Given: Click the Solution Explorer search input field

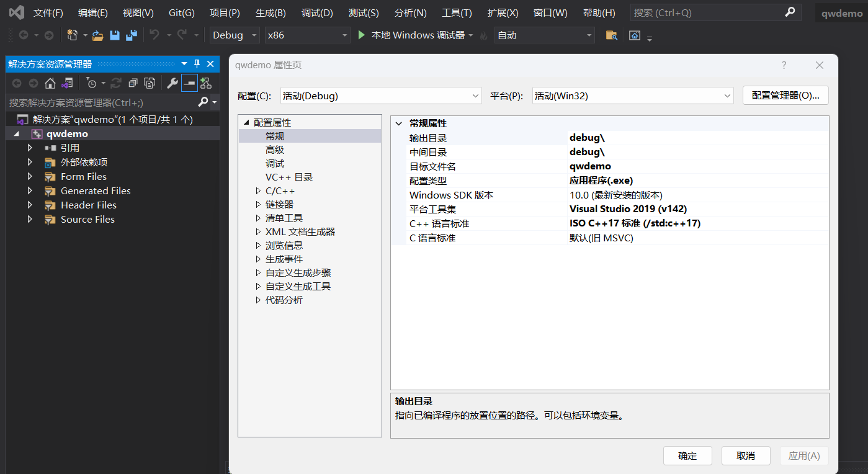Looking at the screenshot, I should click(x=102, y=102).
